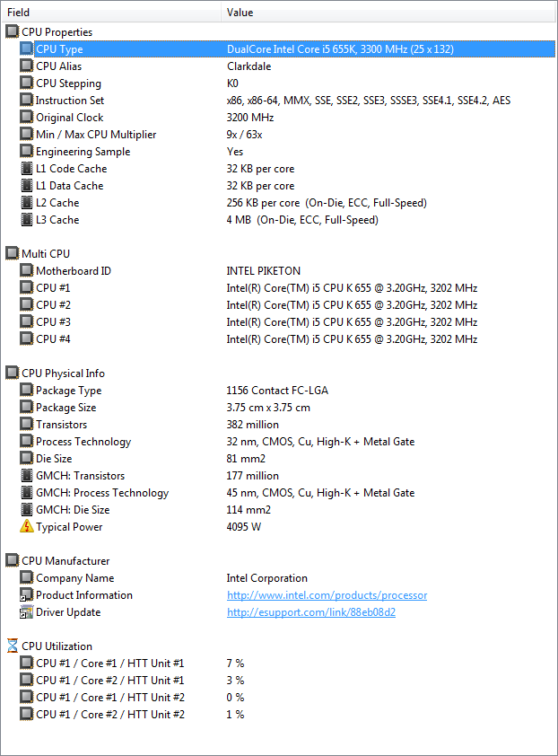Select the INTEL PIKETON motherboard value
The width and height of the screenshot is (558, 756).
(264, 271)
